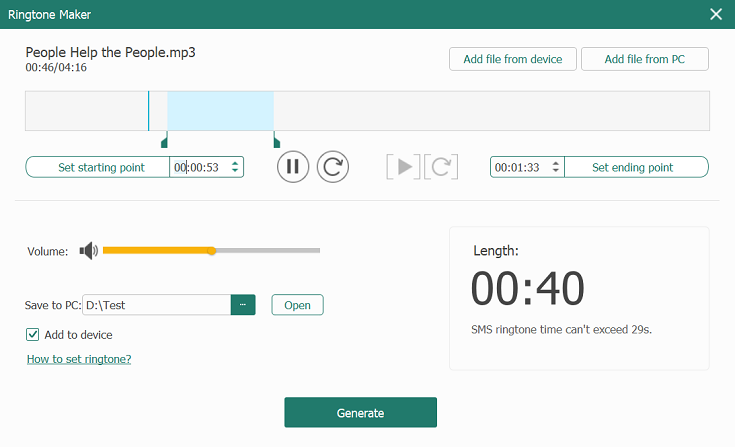The height and width of the screenshot is (447, 735).
Task: Click the volume speaker icon
Action: pyautogui.click(x=89, y=251)
